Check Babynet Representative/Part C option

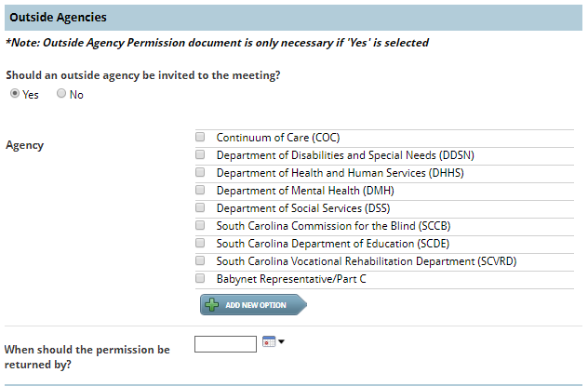pyautogui.click(x=200, y=278)
